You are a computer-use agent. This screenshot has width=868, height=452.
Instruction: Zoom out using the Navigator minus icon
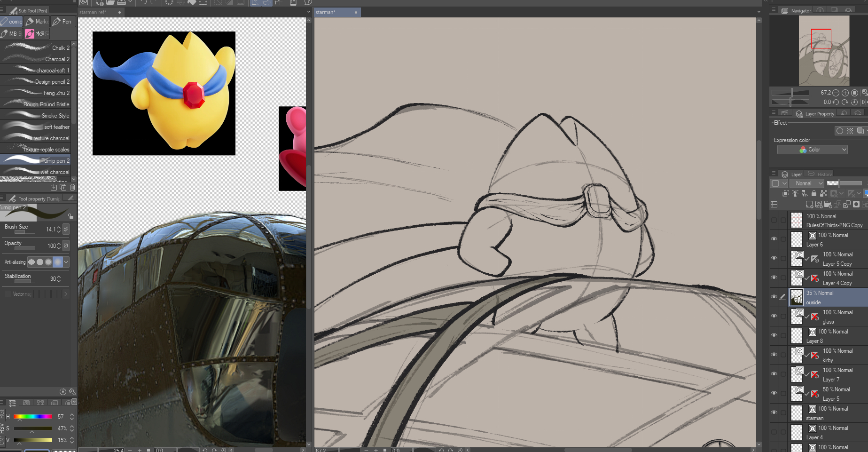point(836,93)
